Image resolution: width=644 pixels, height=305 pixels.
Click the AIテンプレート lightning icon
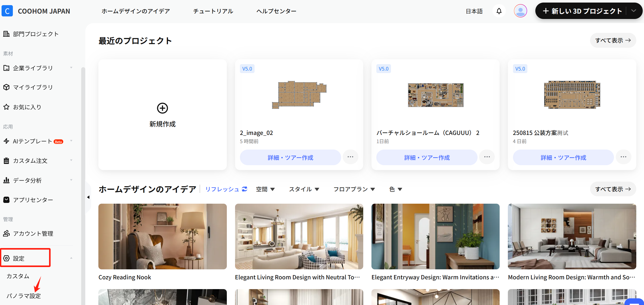[x=6, y=141]
